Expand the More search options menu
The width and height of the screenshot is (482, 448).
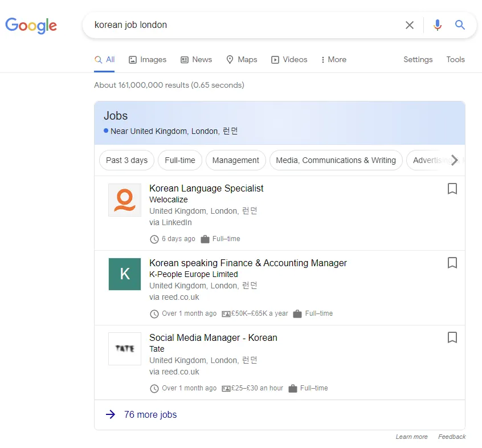point(334,59)
